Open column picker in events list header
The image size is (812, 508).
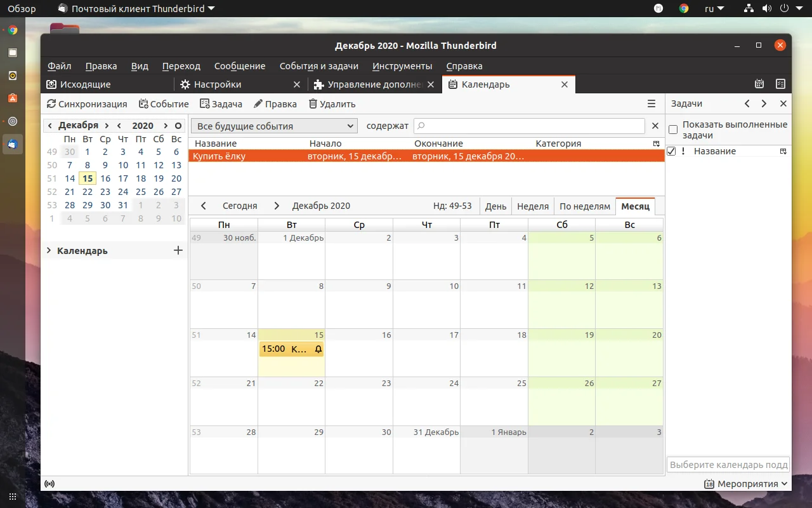[x=657, y=144]
